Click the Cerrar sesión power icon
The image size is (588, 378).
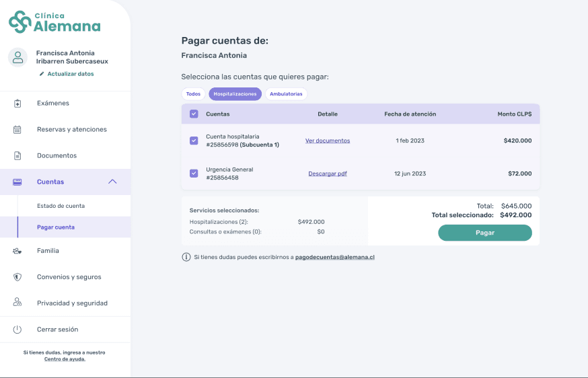point(17,330)
